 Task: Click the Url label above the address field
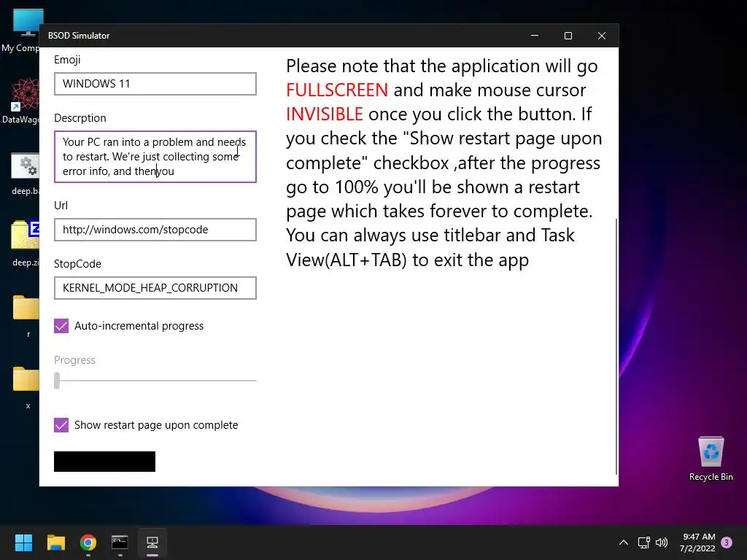click(x=61, y=205)
